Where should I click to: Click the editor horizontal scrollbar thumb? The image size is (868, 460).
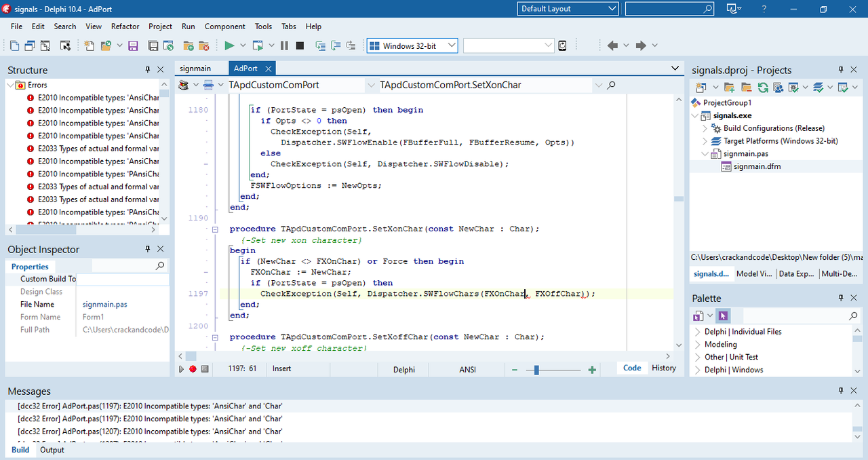(191, 356)
